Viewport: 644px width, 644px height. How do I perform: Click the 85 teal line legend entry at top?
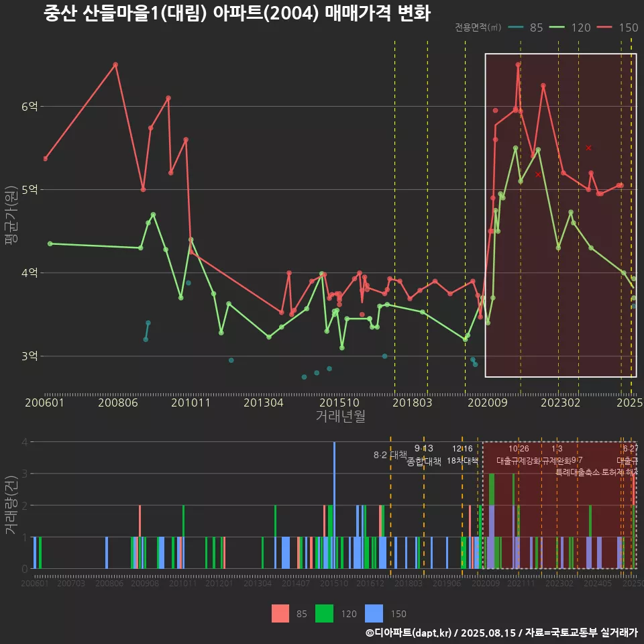click(x=525, y=28)
